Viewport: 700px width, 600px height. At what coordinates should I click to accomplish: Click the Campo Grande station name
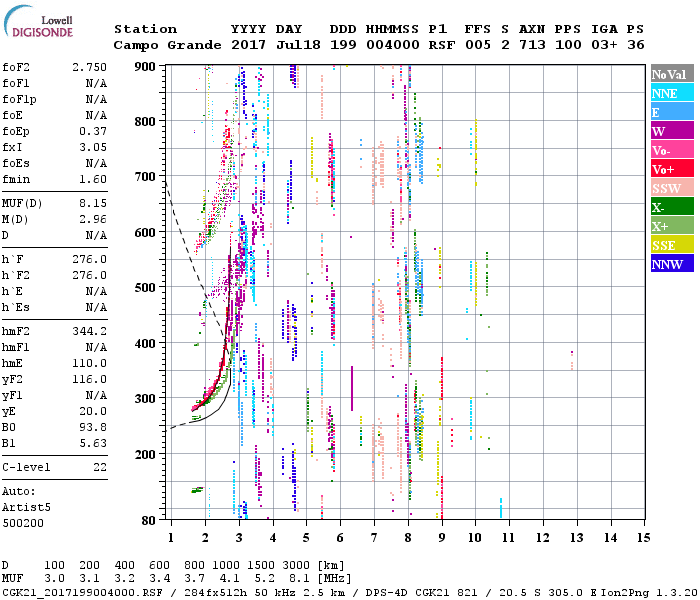(x=167, y=45)
